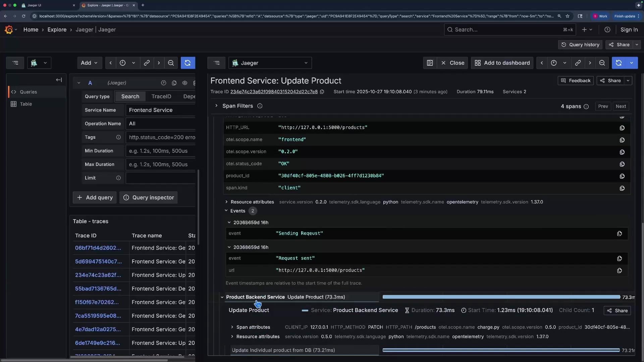Open Query history
Viewport: 644px width, 362px height.
click(x=580, y=45)
